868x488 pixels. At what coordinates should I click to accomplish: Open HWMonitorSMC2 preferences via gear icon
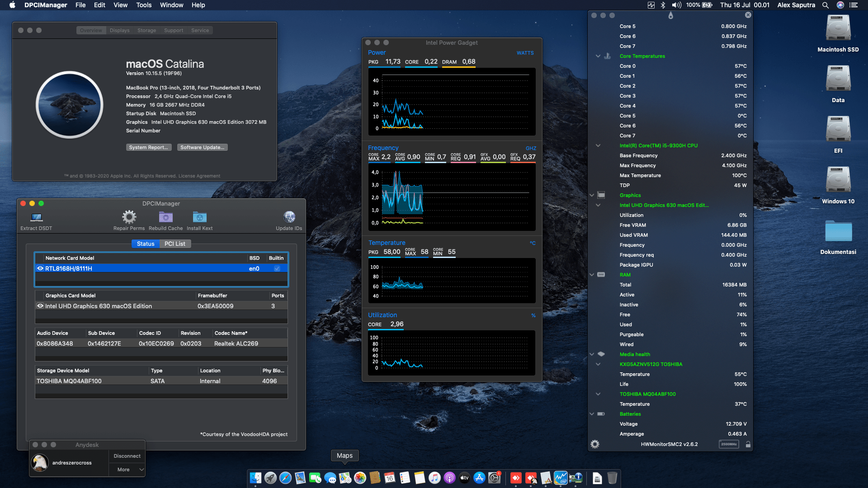595,444
